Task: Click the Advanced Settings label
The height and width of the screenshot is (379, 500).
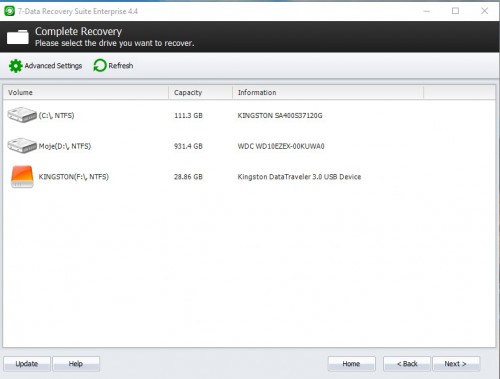Action: [x=53, y=66]
